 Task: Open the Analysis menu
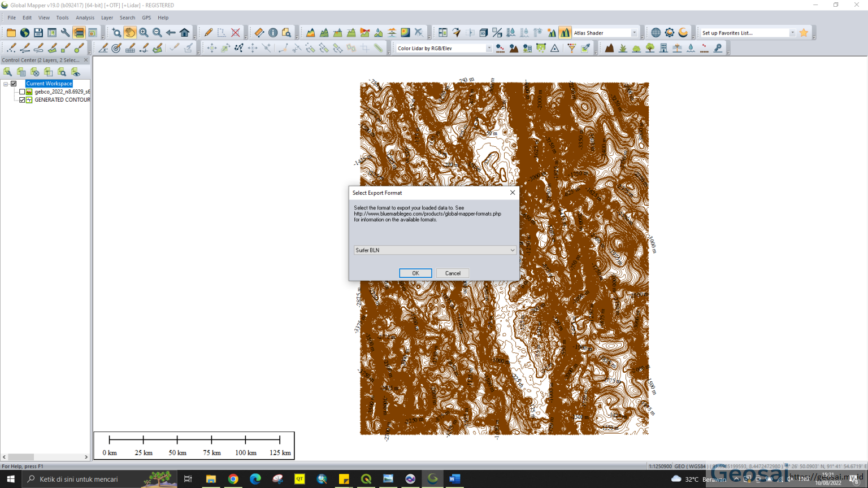click(x=85, y=18)
